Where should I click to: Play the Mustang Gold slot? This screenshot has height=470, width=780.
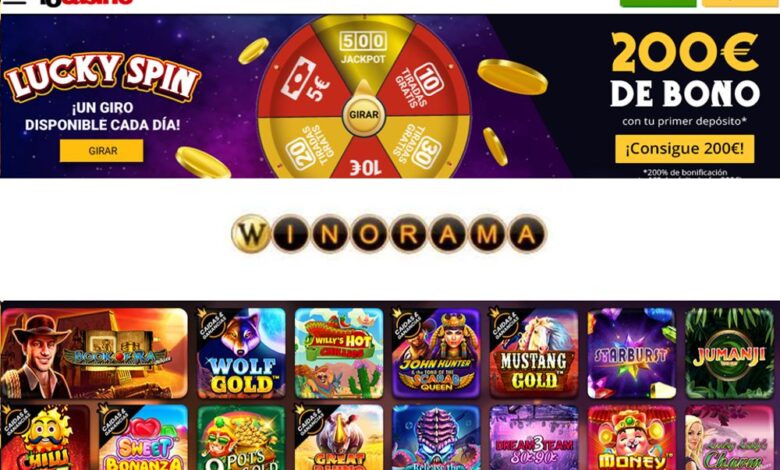point(534,354)
